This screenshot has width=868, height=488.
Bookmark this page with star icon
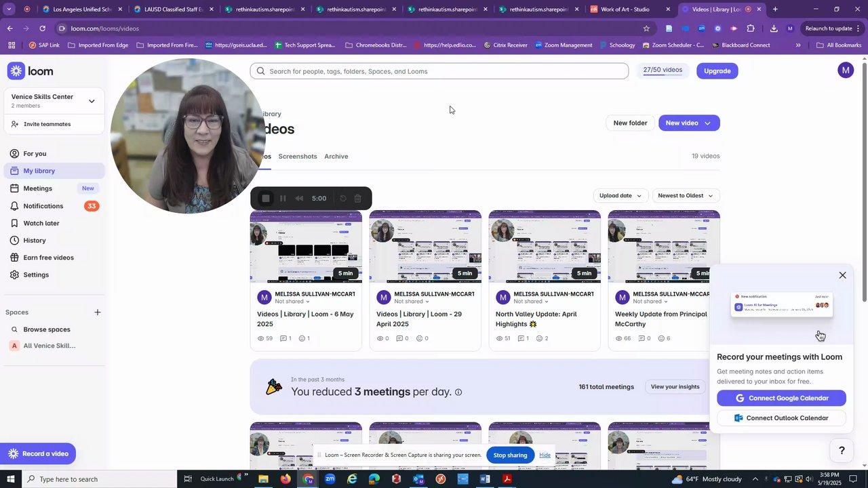point(646,28)
